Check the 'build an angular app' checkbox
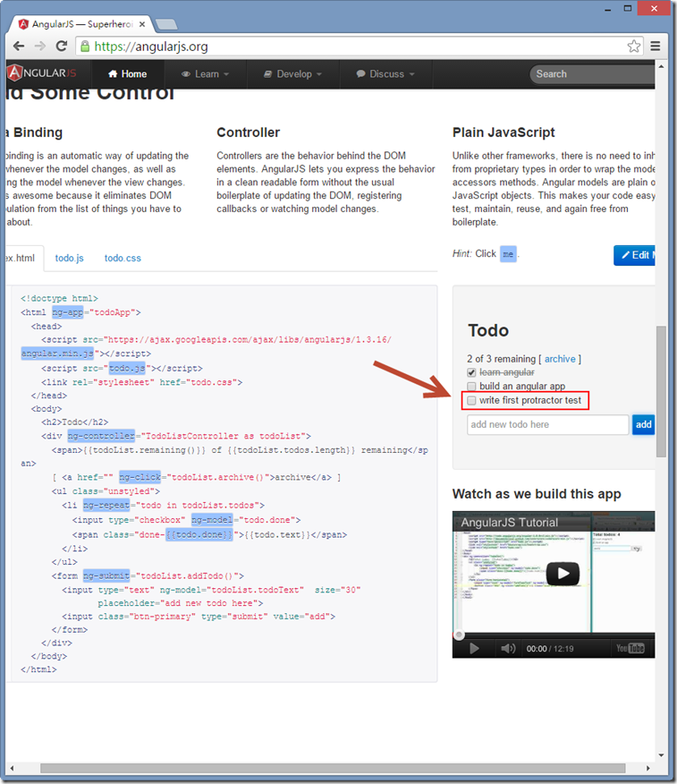 tap(471, 386)
